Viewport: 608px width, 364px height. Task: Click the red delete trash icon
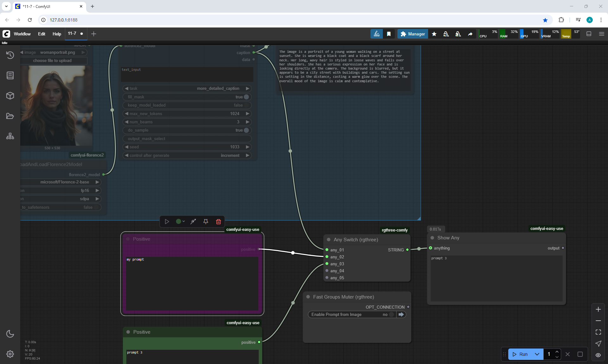[x=218, y=222]
